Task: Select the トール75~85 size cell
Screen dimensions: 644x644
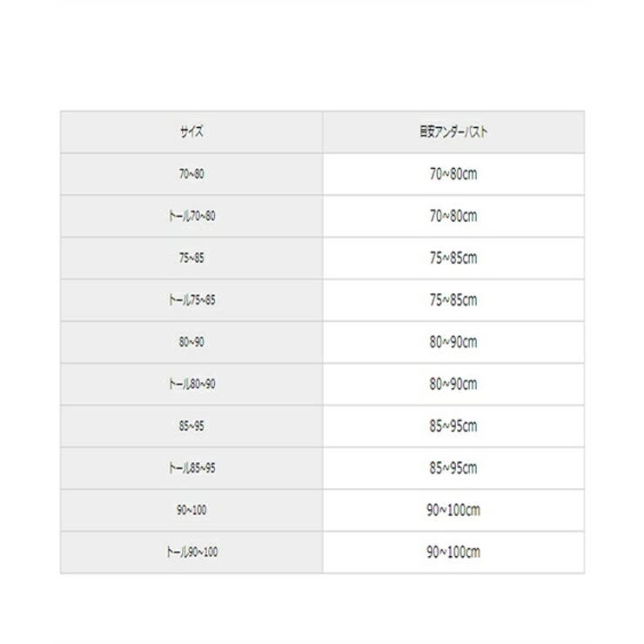Action: (x=191, y=300)
